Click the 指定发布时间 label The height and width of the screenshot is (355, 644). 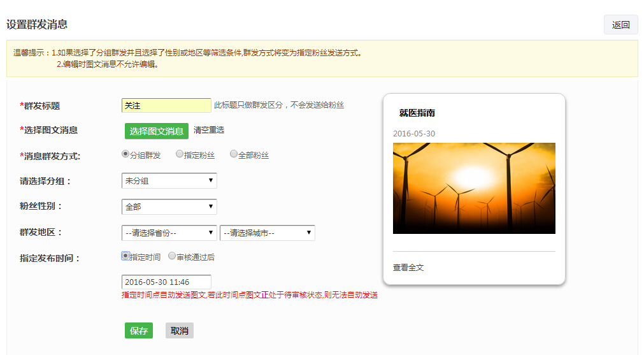pyautogui.click(x=50, y=259)
